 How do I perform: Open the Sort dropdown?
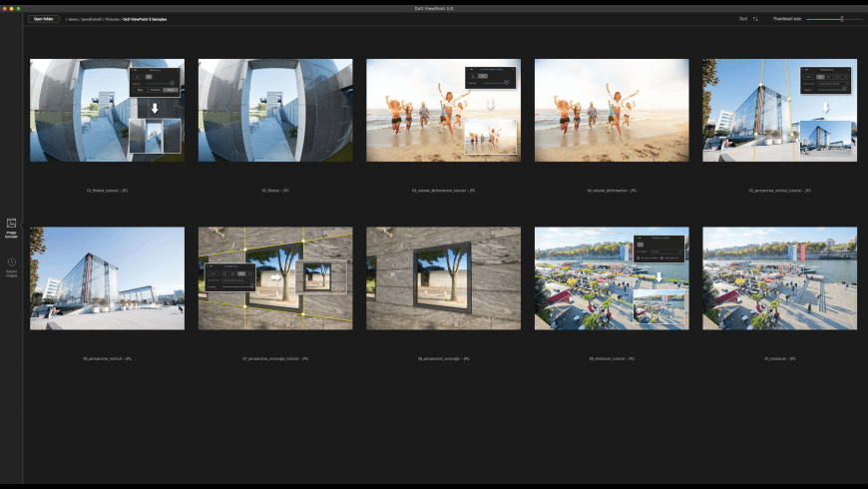743,19
